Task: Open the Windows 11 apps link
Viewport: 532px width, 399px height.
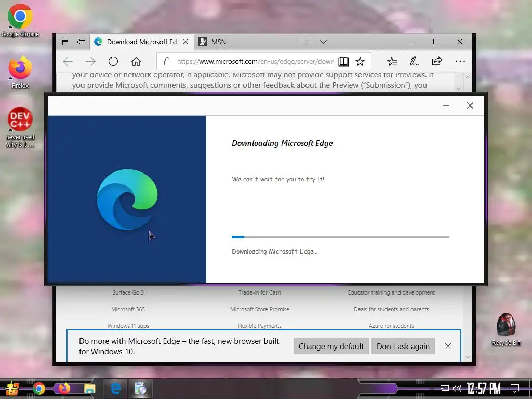Action: 128,326
